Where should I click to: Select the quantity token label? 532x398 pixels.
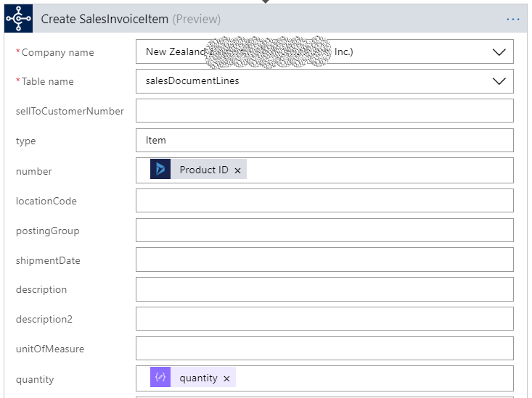point(198,378)
